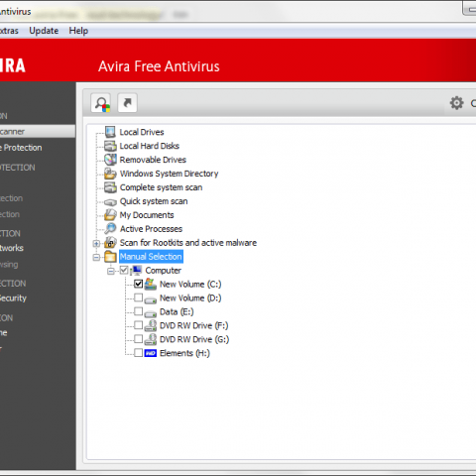476x476 pixels.
Task: Select New Volume (C:) label
Action: (190, 285)
